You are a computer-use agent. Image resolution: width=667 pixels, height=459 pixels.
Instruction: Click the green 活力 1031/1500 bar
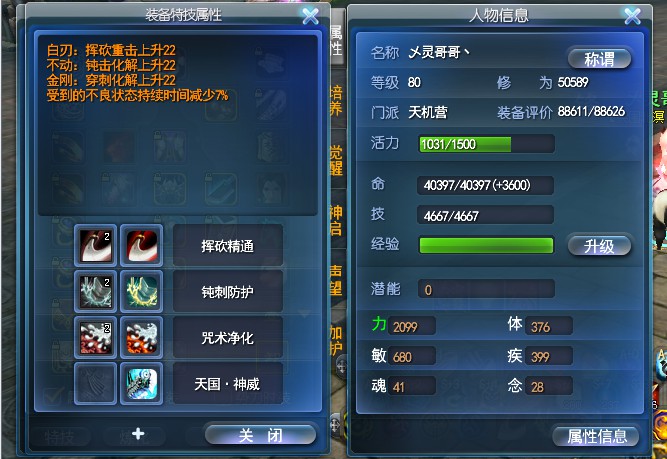coord(487,144)
